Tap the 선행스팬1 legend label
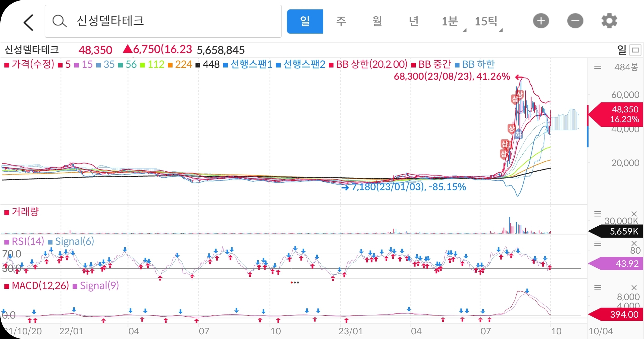This screenshot has height=339, width=644. click(248, 64)
